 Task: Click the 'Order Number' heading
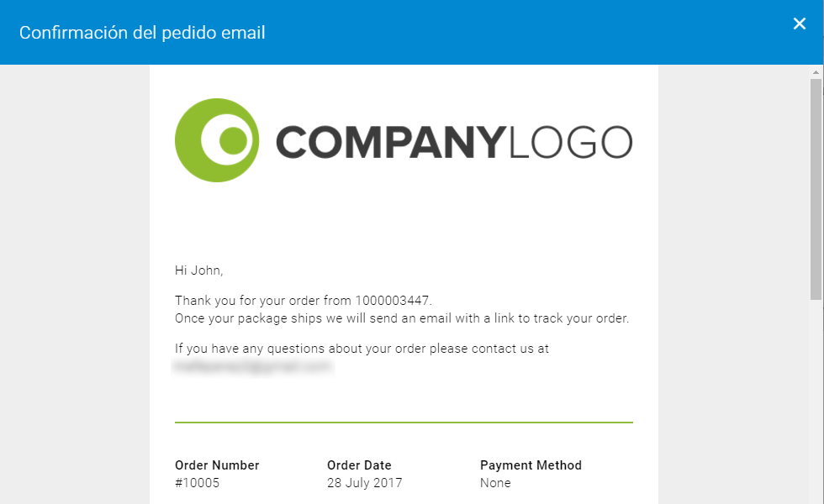217,465
